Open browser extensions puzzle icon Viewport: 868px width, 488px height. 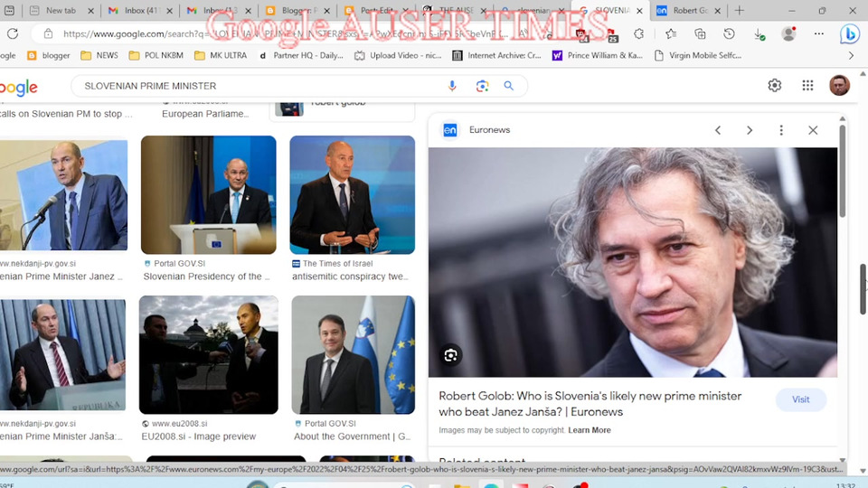[639, 33]
